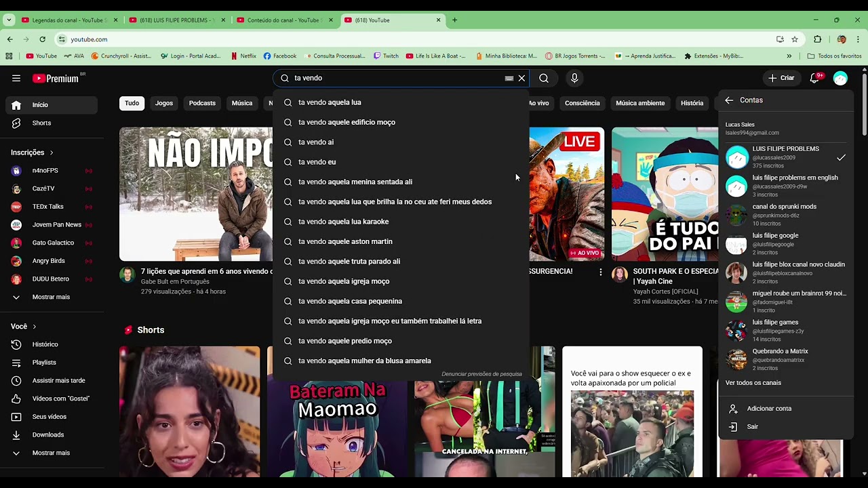The width and height of the screenshot is (868, 488).
Task: Bookmark this page star icon
Action: pos(795,39)
